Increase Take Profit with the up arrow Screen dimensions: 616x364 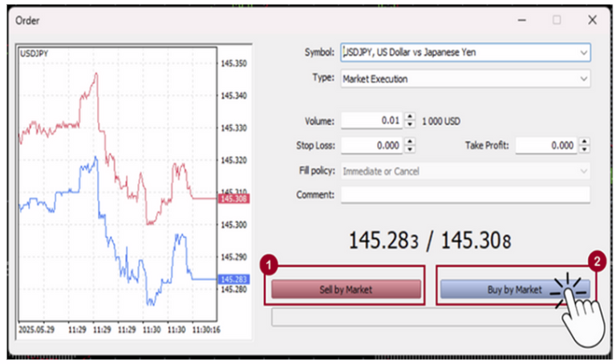click(584, 142)
